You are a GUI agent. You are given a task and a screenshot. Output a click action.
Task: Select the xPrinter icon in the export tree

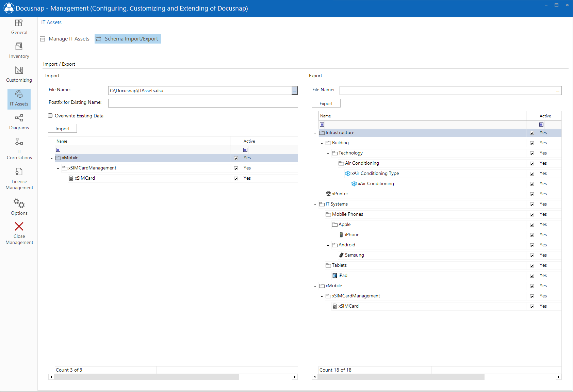coord(328,194)
